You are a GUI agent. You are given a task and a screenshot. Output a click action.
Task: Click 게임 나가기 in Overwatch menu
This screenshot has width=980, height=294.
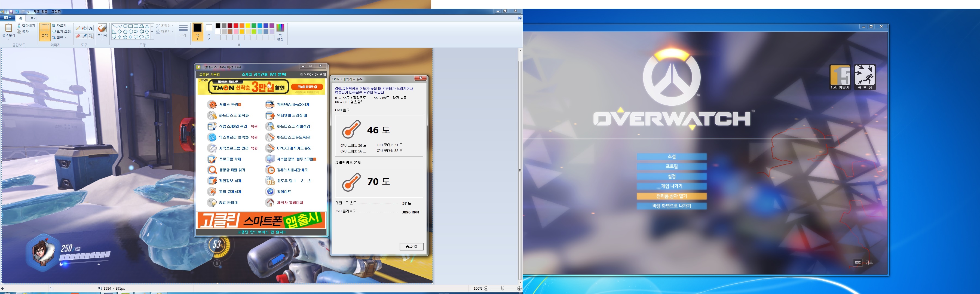click(x=672, y=186)
